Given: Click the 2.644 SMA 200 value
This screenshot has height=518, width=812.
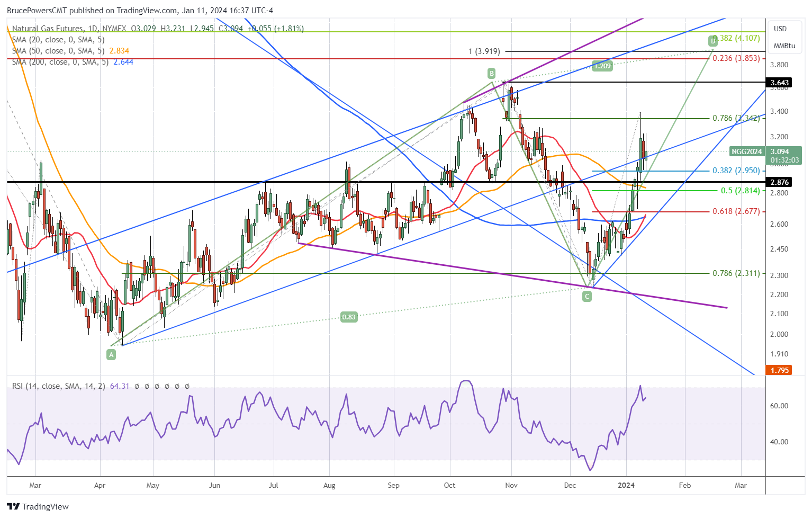Looking at the screenshot, I should pyautogui.click(x=123, y=62).
